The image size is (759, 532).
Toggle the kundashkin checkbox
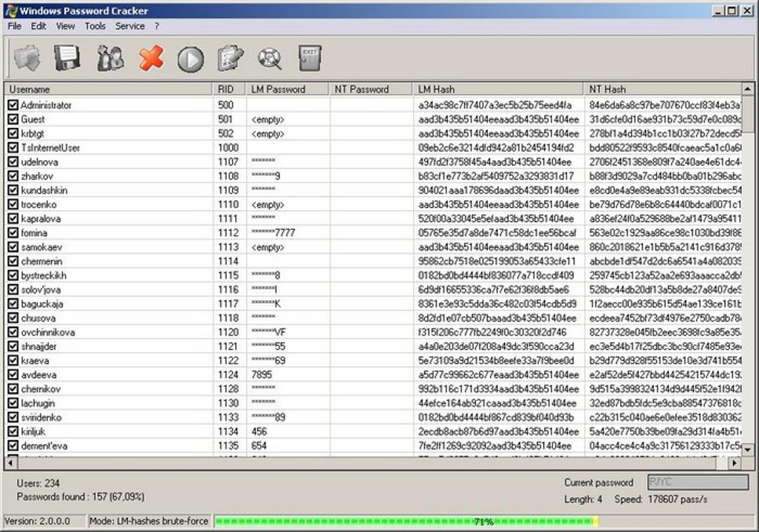point(13,190)
